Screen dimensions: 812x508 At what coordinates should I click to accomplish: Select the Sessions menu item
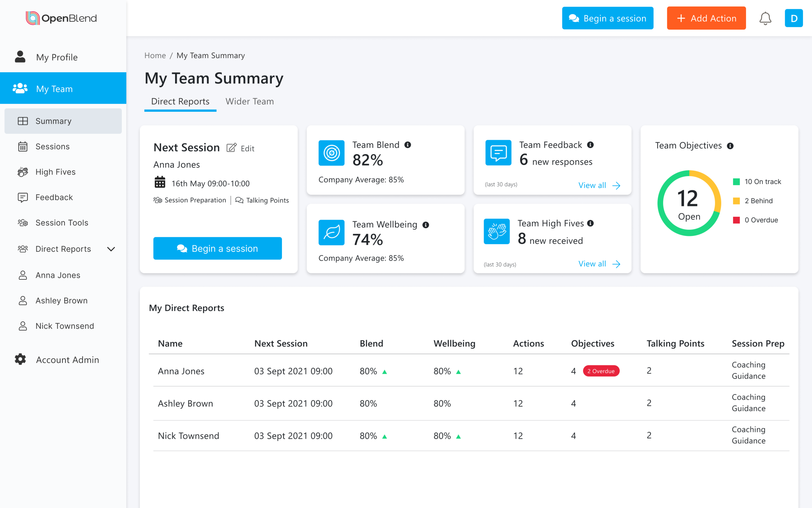tap(53, 146)
